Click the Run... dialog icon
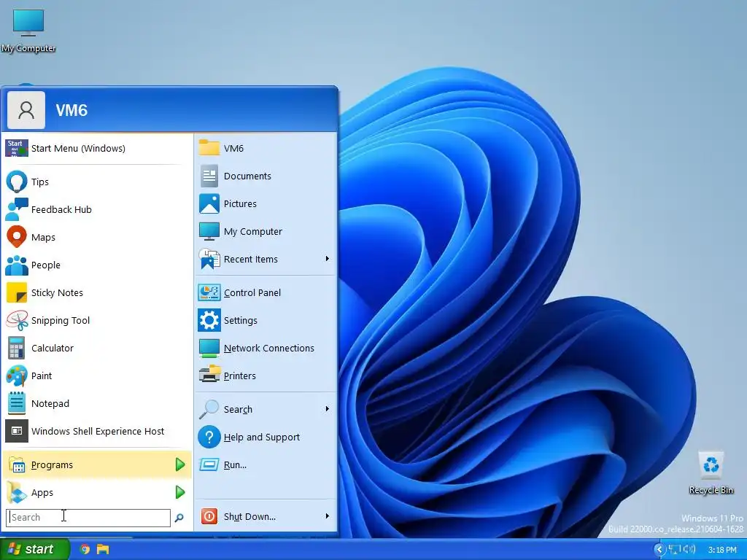Screen dimensions: 747x560 pos(209,464)
